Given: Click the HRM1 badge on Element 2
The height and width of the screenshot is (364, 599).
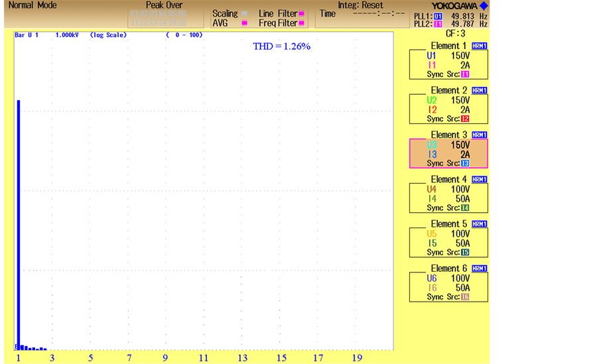Looking at the screenshot, I should tap(480, 91).
